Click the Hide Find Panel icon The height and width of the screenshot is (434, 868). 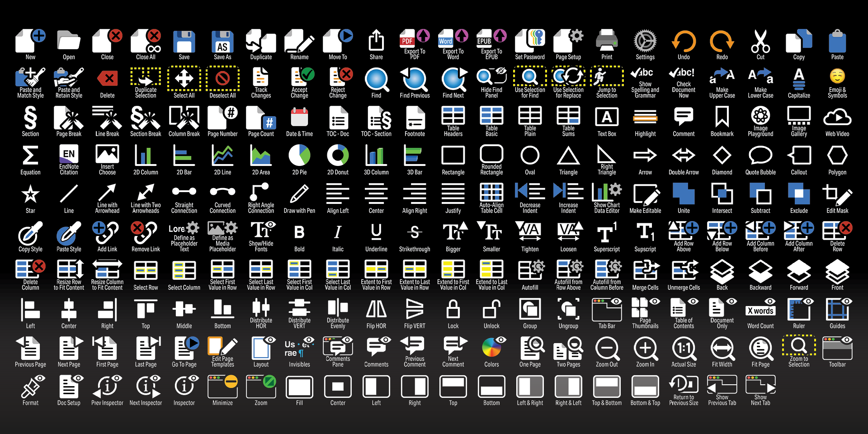click(491, 77)
